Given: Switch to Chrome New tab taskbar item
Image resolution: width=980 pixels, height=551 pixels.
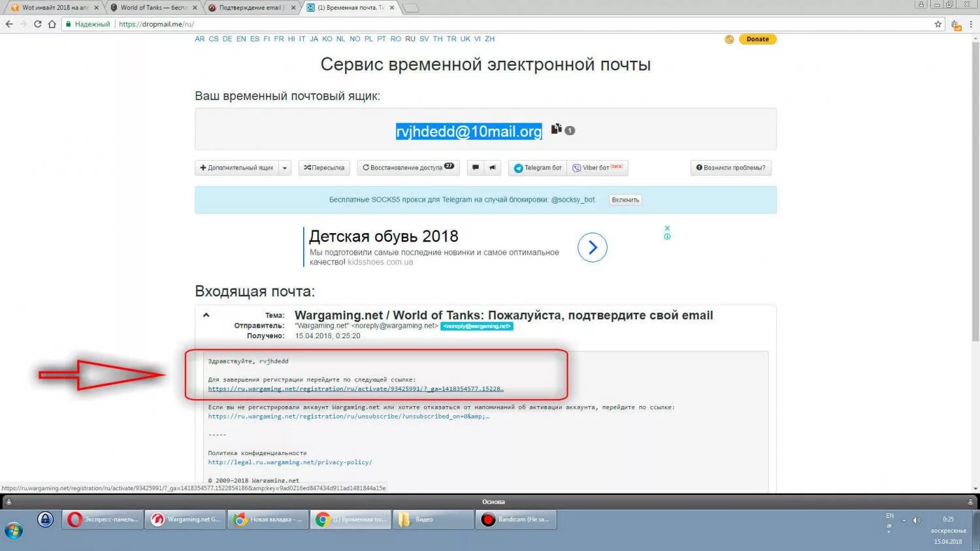Looking at the screenshot, I should (268, 520).
